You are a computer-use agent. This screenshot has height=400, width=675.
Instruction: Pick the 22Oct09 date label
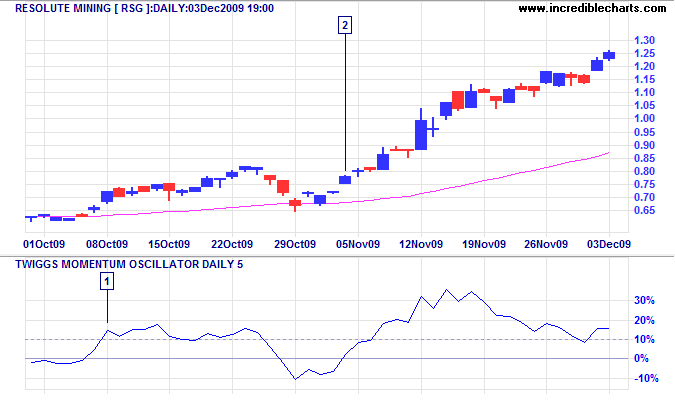(232, 244)
